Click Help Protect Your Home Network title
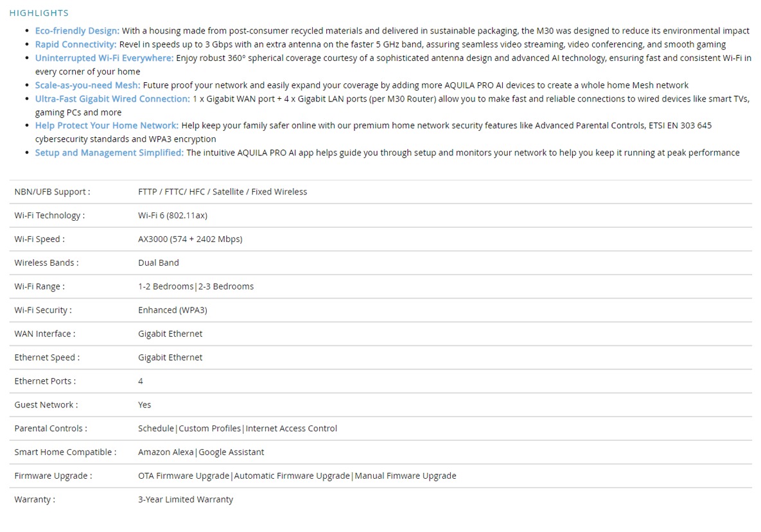 tap(107, 125)
